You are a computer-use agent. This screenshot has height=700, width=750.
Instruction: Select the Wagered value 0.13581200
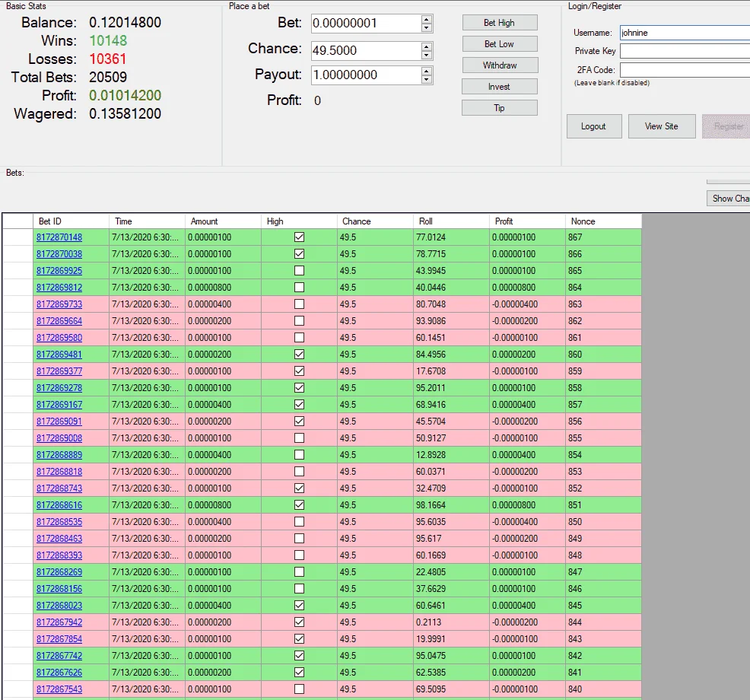[126, 114]
